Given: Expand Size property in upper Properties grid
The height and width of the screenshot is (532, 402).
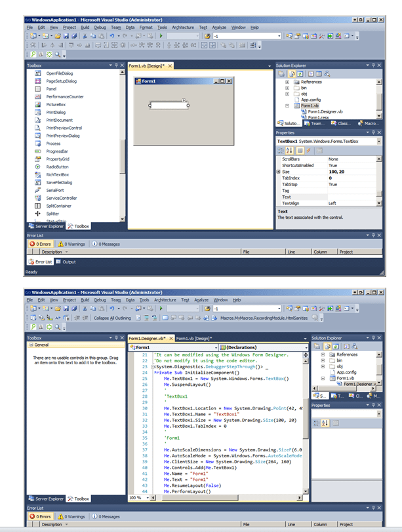Looking at the screenshot, I should tap(279, 172).
